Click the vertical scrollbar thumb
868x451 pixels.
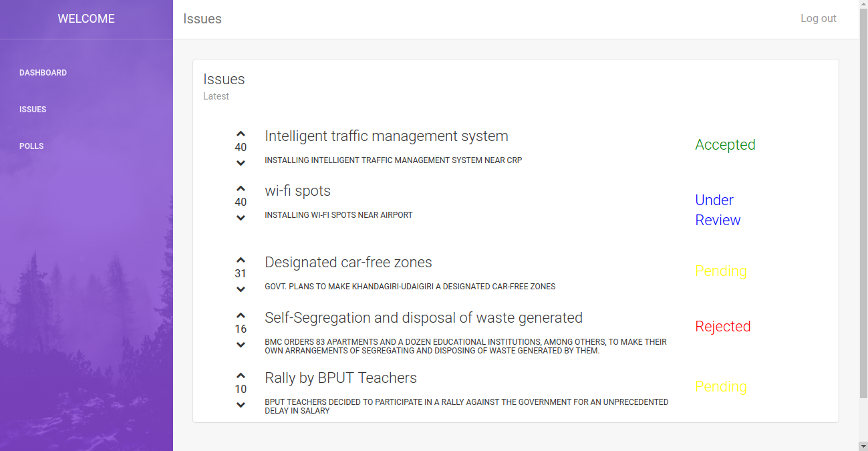(x=863, y=203)
